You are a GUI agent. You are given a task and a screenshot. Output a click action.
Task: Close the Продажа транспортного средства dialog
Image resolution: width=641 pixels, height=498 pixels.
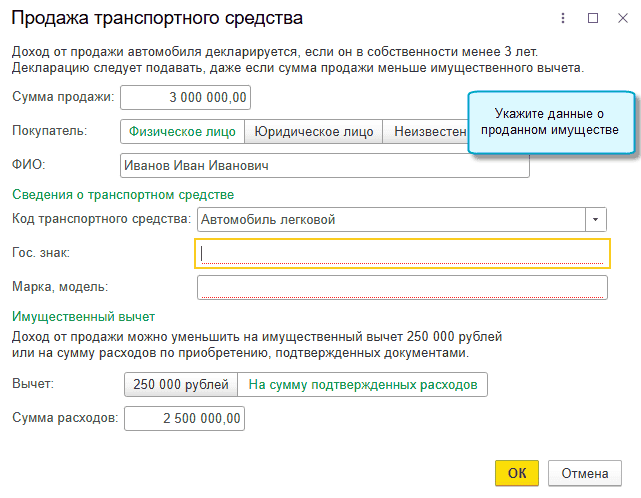pos(621,18)
